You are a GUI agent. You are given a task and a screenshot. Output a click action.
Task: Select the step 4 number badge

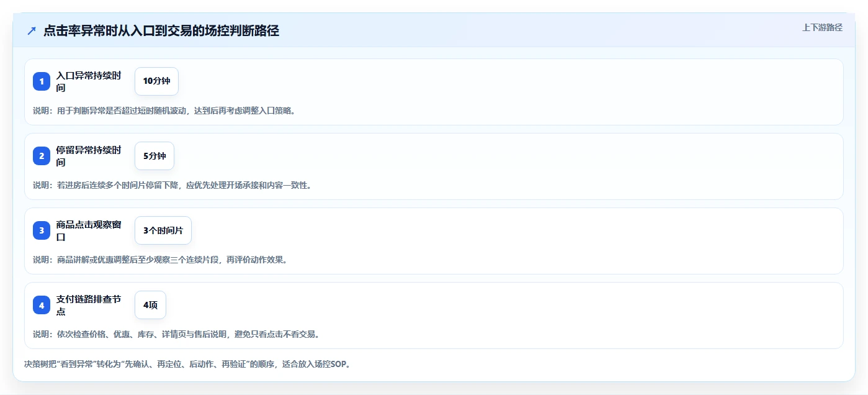pos(42,305)
